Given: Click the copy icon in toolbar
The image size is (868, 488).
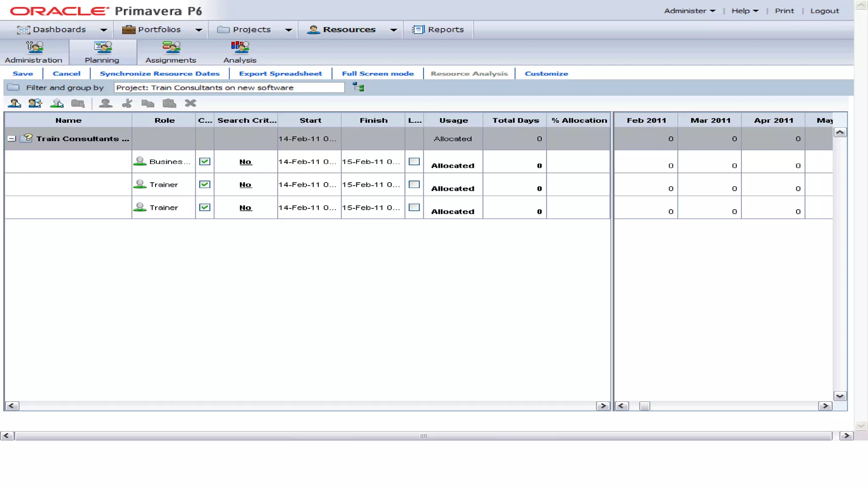Looking at the screenshot, I should 148,103.
